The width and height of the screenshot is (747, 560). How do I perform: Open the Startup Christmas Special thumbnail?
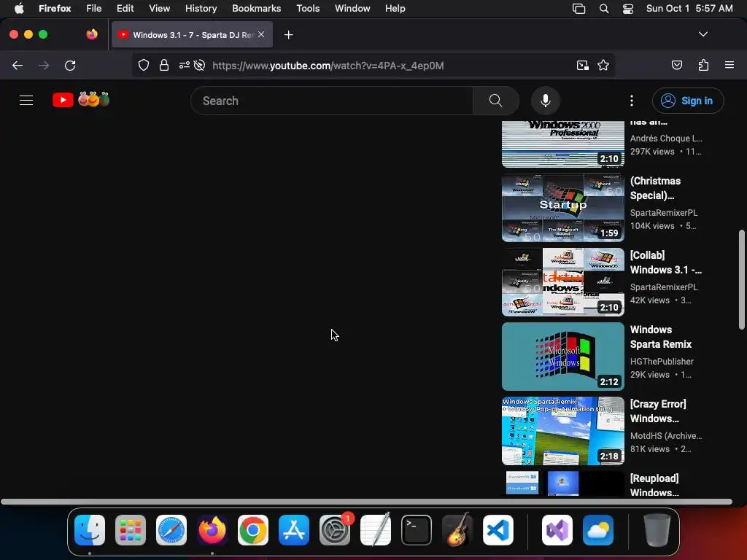point(563,208)
